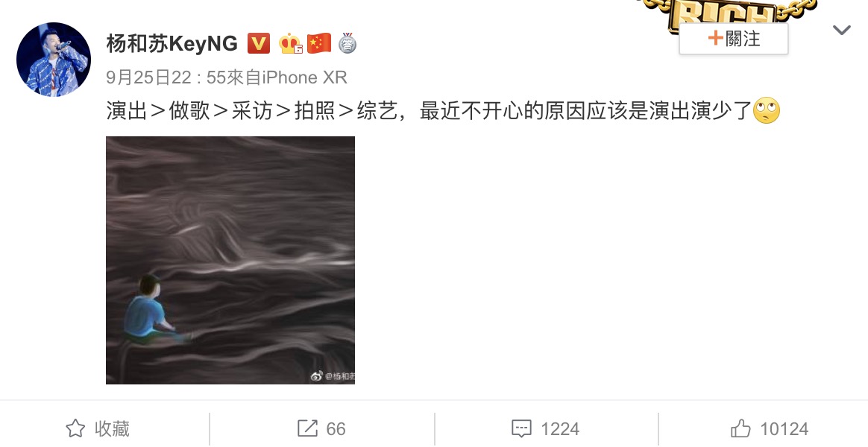Image resolution: width=868 pixels, height=447 pixels.
Task: Click the silver medal badge icon
Action: [x=347, y=43]
